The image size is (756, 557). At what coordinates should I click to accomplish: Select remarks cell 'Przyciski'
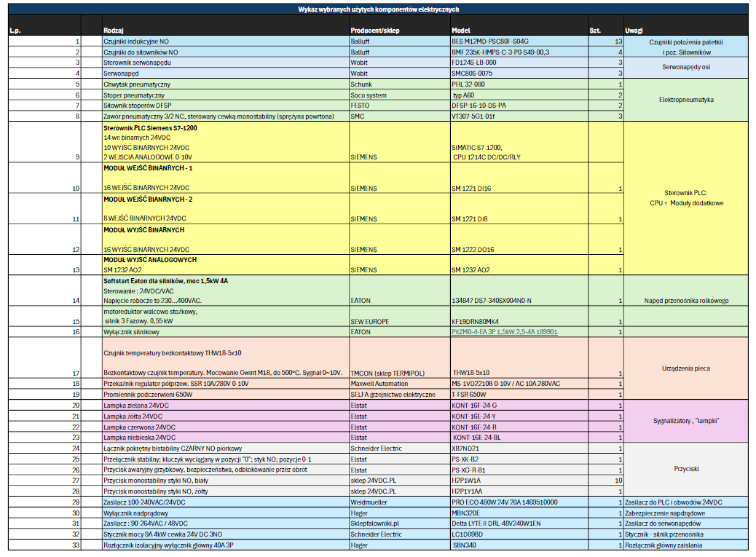[686, 469]
